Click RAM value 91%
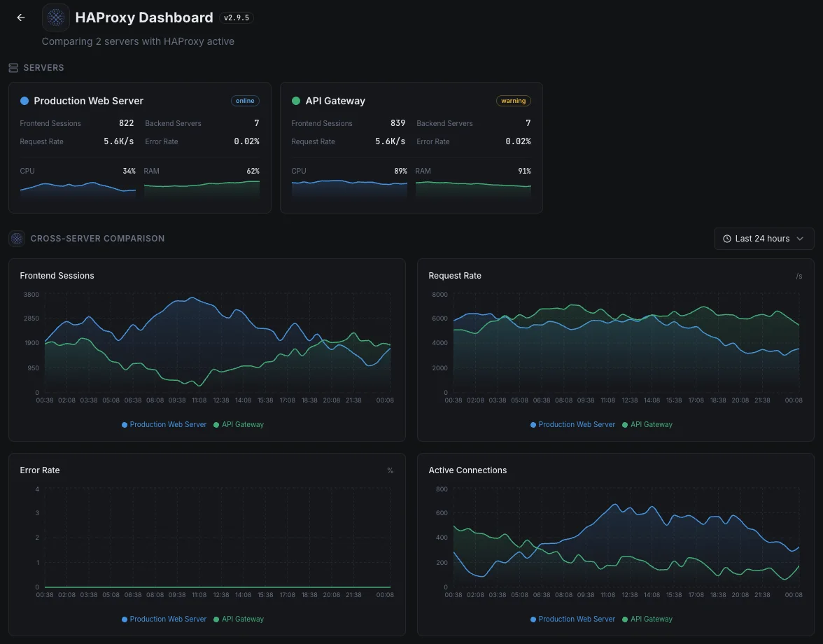 tap(524, 171)
